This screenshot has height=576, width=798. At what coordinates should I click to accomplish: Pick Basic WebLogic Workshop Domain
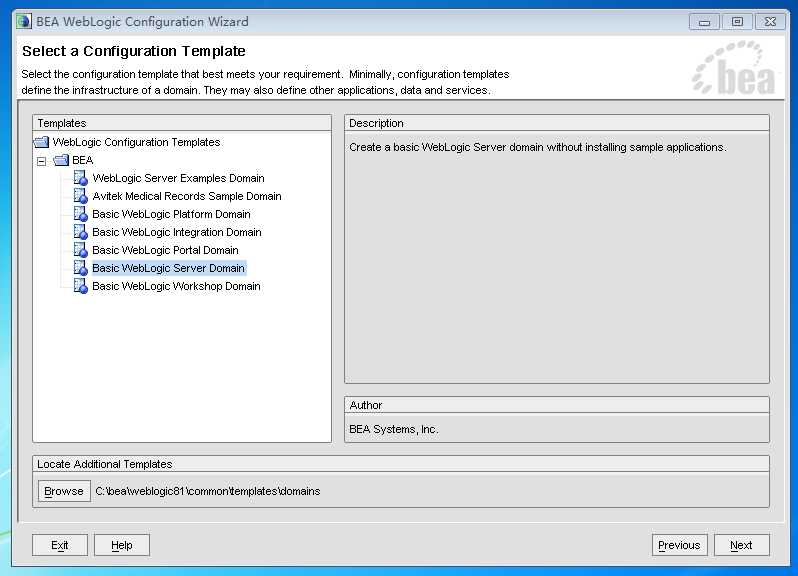pos(176,286)
